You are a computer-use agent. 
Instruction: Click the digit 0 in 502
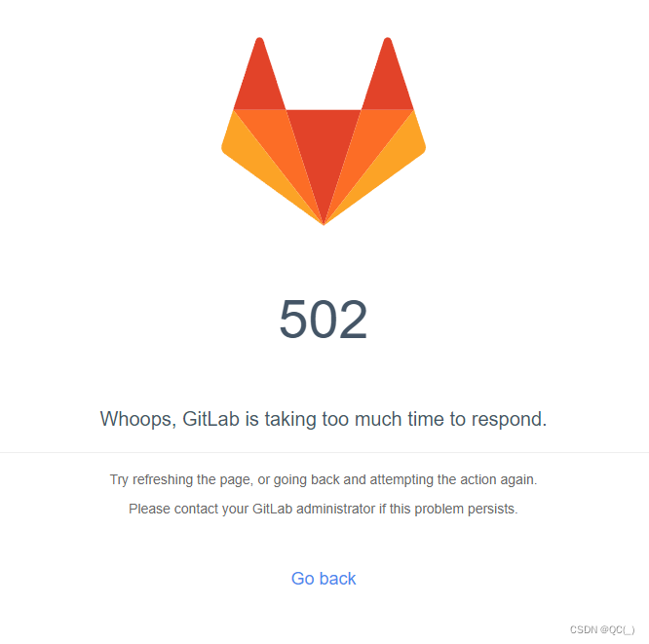pos(324,319)
